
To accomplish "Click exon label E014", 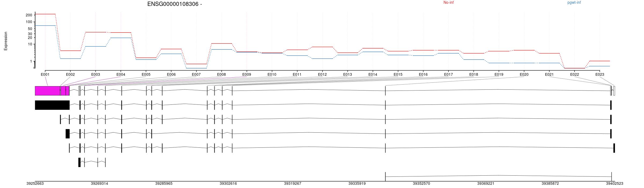I will (x=373, y=74).
